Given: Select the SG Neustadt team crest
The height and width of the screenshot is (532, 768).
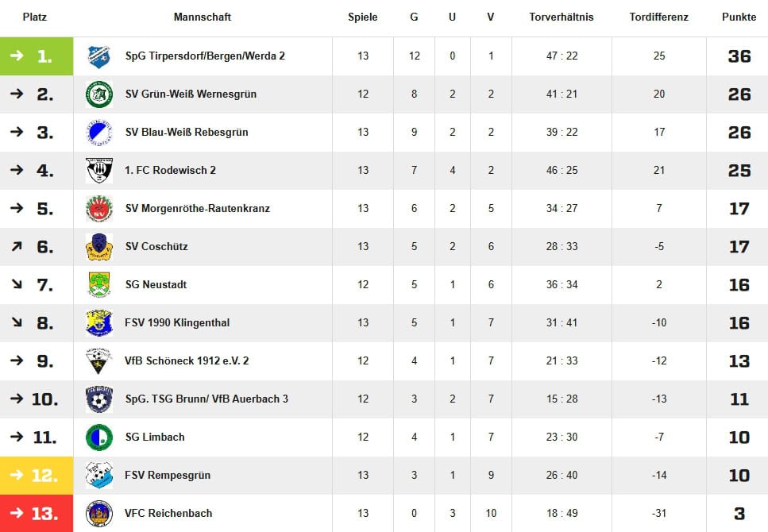Looking at the screenshot, I should [x=99, y=284].
